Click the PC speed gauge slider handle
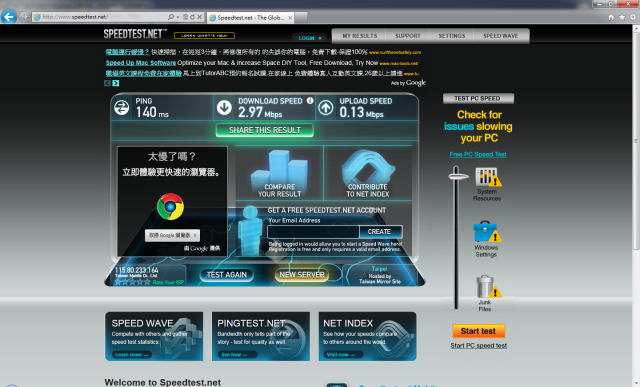The width and height of the screenshot is (640, 387). point(459,176)
